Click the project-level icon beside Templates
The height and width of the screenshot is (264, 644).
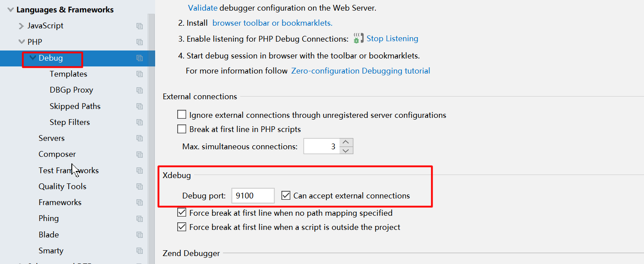pyautogui.click(x=140, y=74)
